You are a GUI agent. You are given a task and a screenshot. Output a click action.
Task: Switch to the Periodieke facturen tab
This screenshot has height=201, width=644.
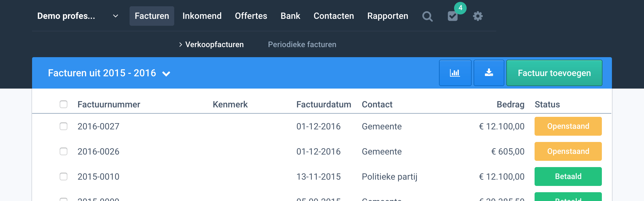(302, 45)
